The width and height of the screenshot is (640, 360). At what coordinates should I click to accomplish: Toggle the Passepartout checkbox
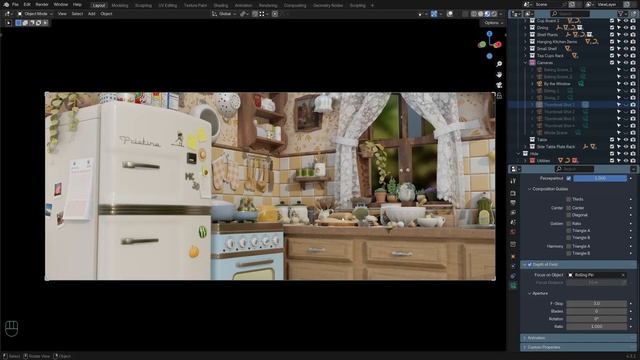(569, 178)
